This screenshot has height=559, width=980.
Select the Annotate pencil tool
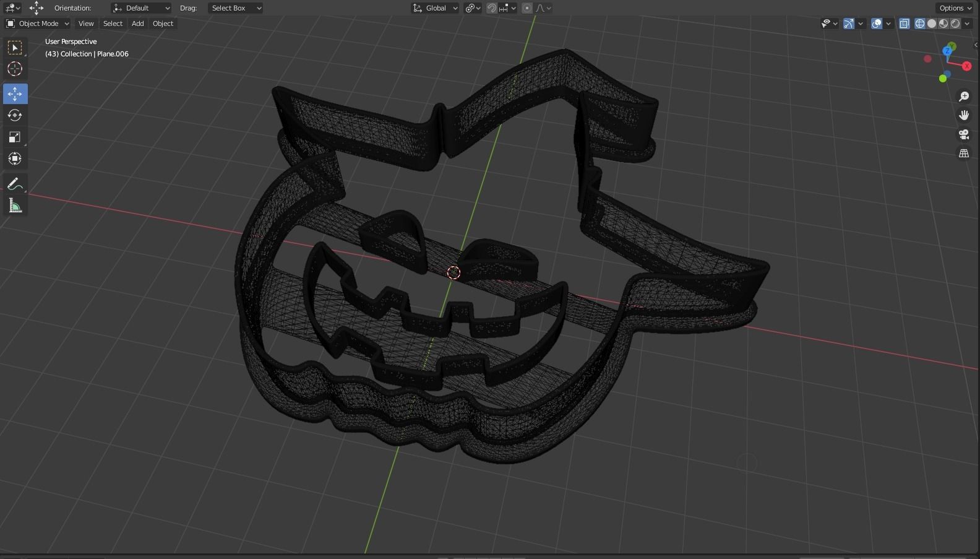click(x=15, y=184)
